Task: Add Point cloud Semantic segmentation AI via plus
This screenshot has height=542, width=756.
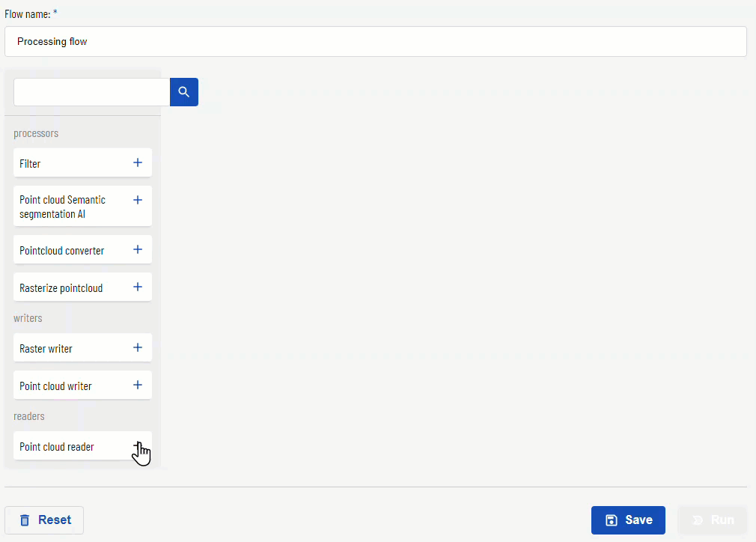Action: [138, 200]
